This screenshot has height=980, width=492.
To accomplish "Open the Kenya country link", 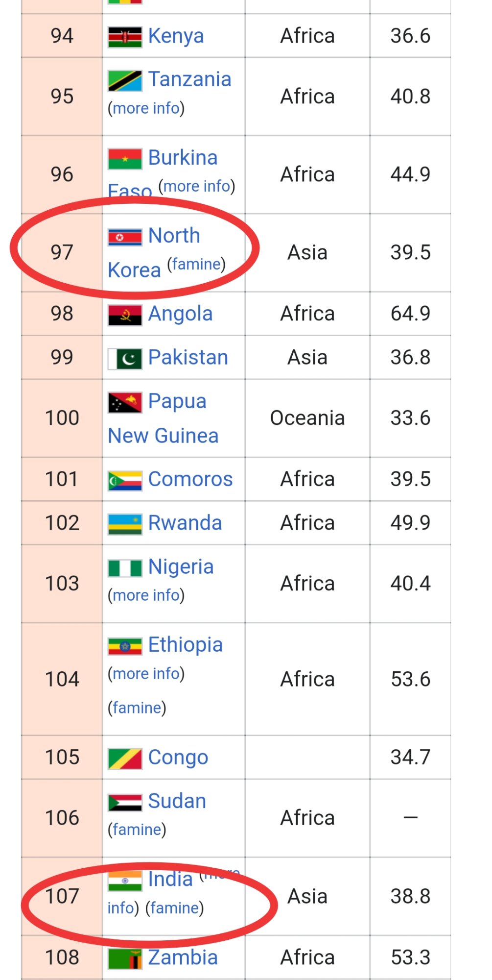I will 176,36.
